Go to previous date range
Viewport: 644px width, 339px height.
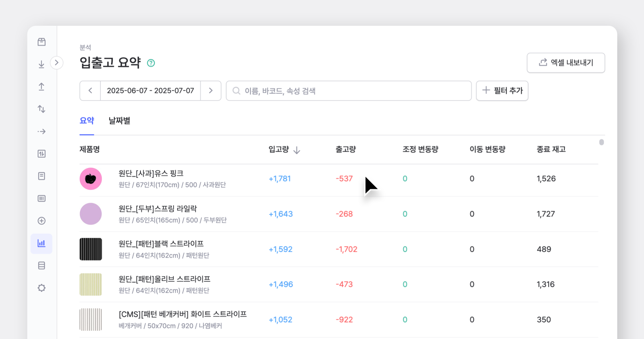click(x=90, y=91)
